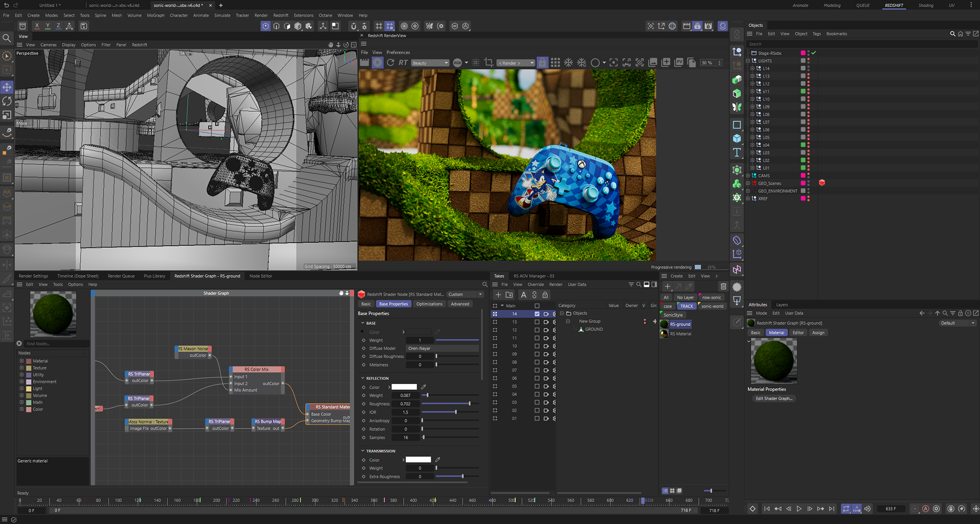Toggle take 12 checkbox
The image size is (980, 524).
coord(537,330)
